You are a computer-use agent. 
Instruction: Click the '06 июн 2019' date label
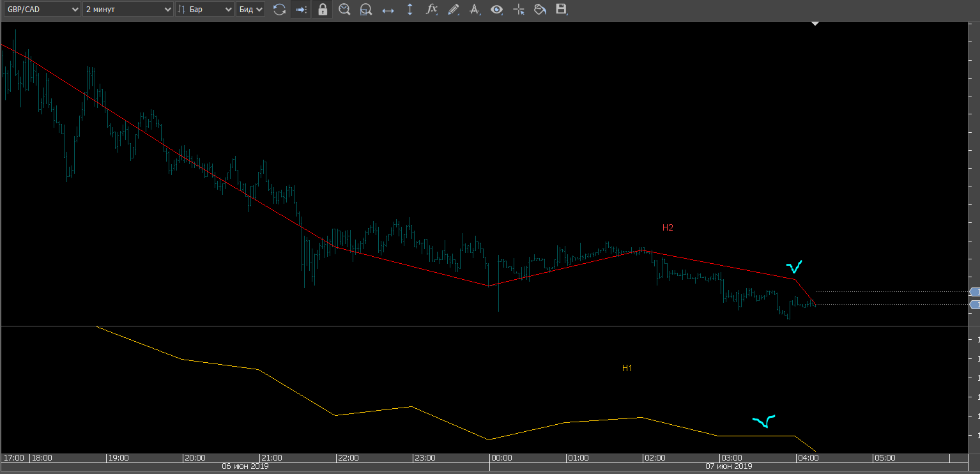[x=245, y=467]
